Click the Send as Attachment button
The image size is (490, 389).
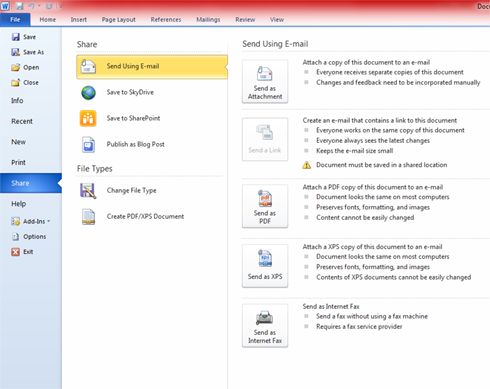click(265, 81)
